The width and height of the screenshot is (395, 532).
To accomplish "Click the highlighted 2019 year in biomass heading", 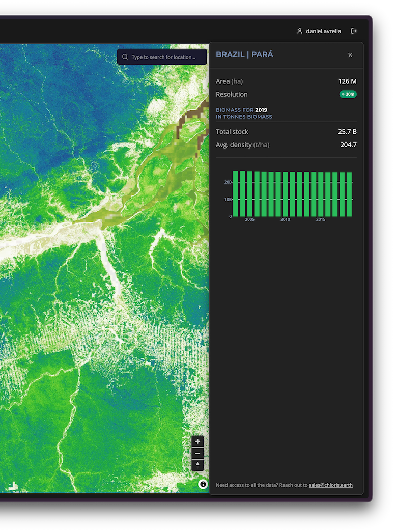I will pyautogui.click(x=261, y=110).
